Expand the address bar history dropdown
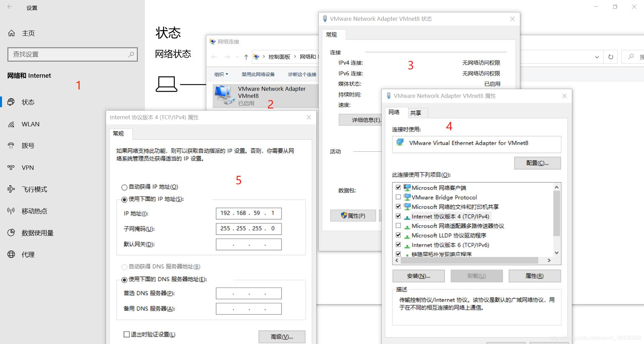Image resolution: width=644 pixels, height=344 pixels. 597,57
